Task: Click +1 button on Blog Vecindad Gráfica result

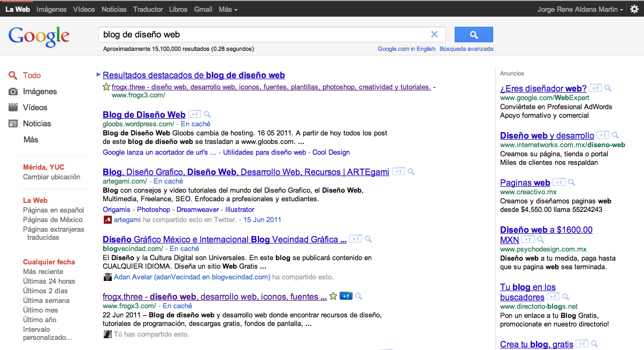Action: pyautogui.click(x=356, y=239)
